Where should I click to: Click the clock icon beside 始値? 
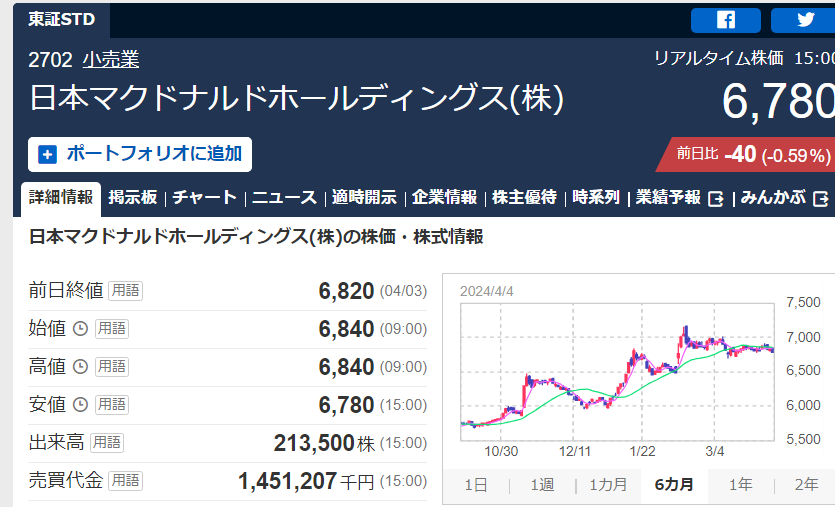(80, 329)
